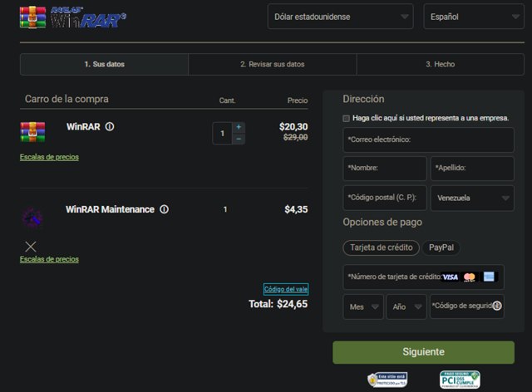Click the Código postal field
This screenshot has height=392, width=532.
point(385,198)
